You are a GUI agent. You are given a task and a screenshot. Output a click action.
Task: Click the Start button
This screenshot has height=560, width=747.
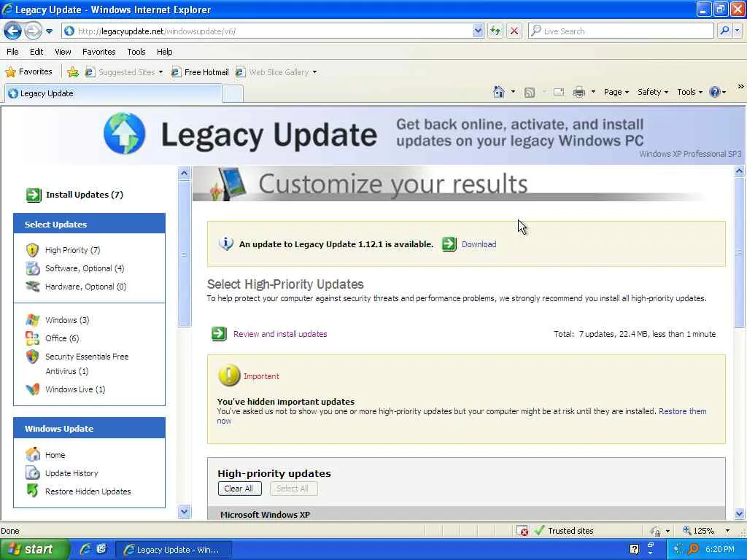pos(34,549)
